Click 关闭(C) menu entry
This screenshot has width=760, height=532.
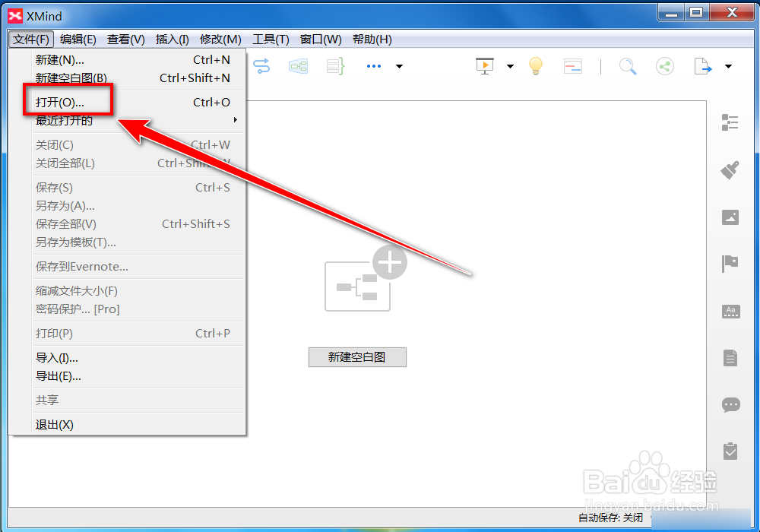[133, 145]
